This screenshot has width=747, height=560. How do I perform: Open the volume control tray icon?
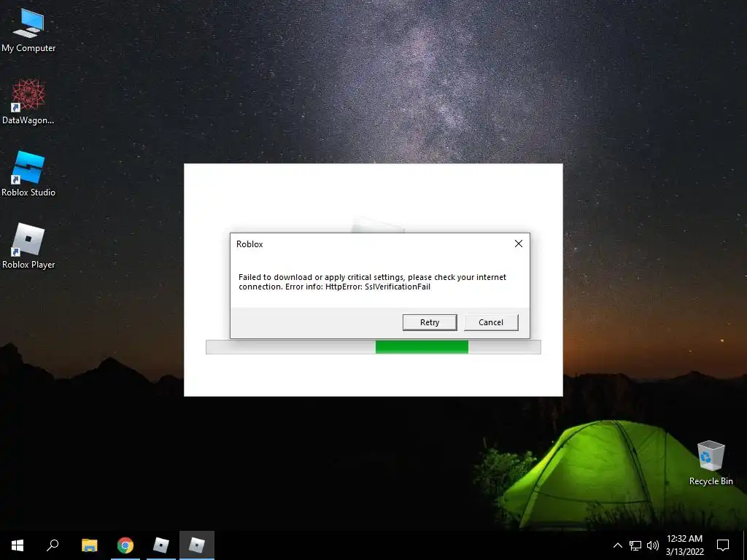[653, 545]
